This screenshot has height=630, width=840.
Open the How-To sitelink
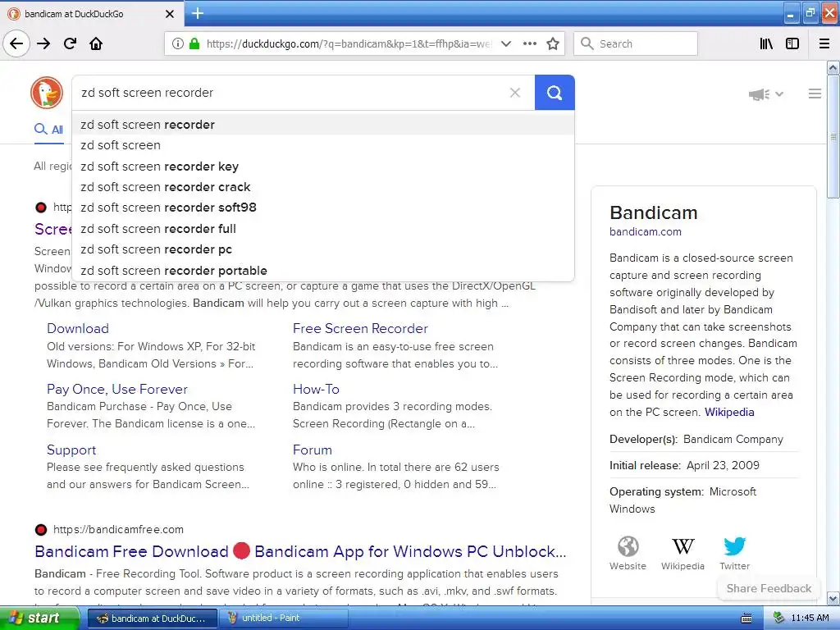point(316,389)
